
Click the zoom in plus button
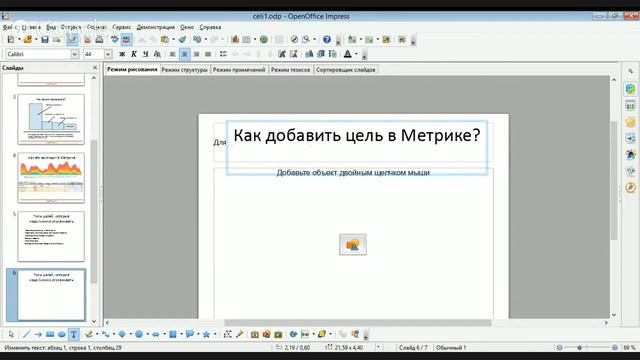pyautogui.click(x=615, y=347)
